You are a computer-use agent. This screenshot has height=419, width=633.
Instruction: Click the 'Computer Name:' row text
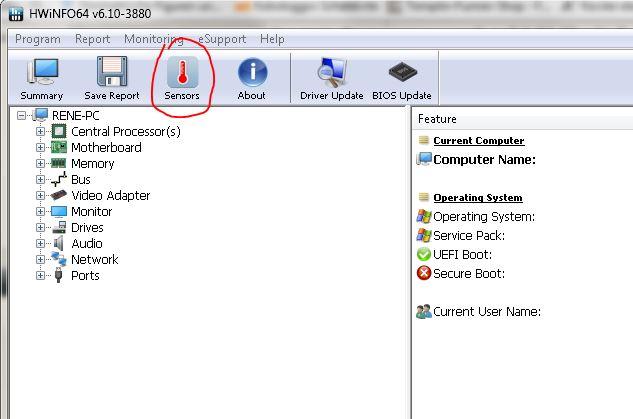click(484, 159)
